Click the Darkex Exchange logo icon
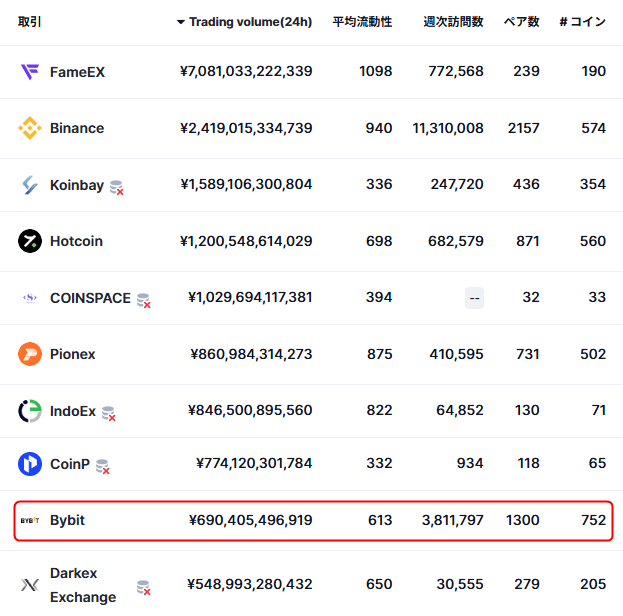The image size is (623, 616). click(x=30, y=584)
